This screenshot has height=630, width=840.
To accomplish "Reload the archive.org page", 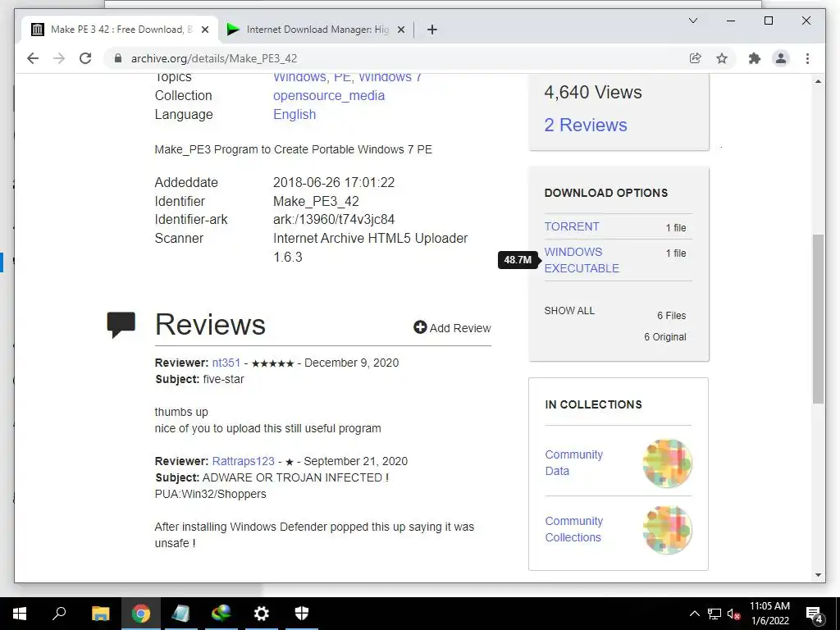I will 85,58.
